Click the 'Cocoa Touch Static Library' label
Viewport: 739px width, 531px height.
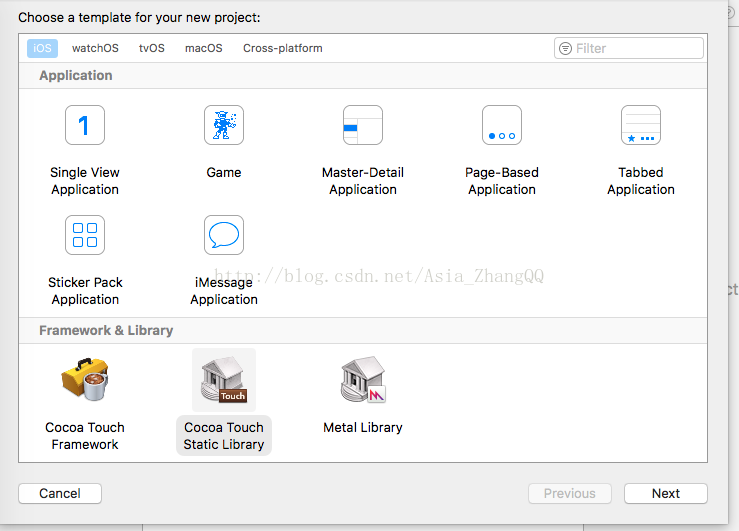224,436
